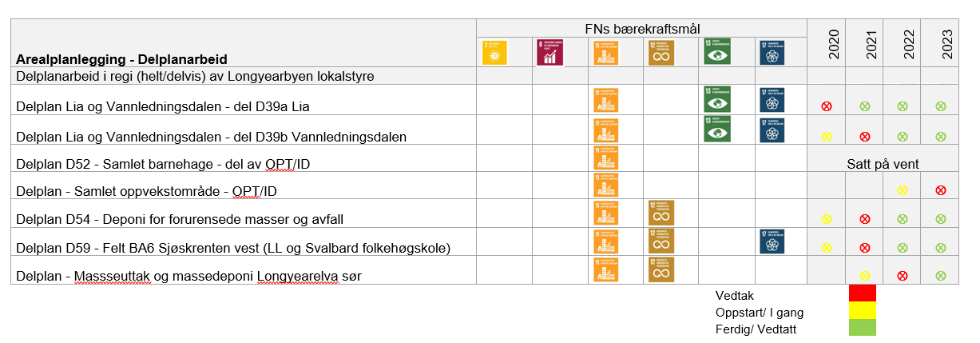The width and height of the screenshot is (980, 343).
Task: Select the crimson SDG 8 growth icon in header
Action: pos(549,52)
